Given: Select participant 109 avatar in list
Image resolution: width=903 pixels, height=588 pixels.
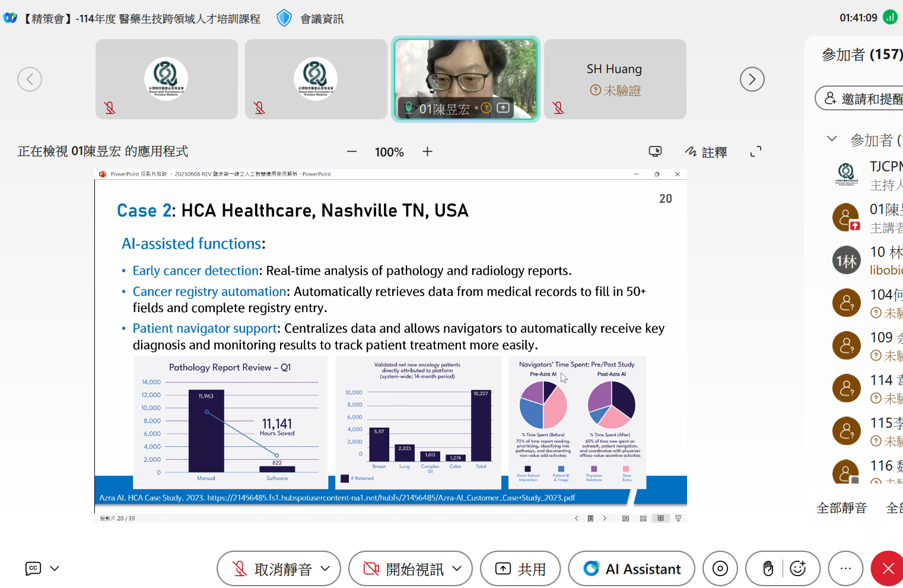Looking at the screenshot, I should point(847,345).
